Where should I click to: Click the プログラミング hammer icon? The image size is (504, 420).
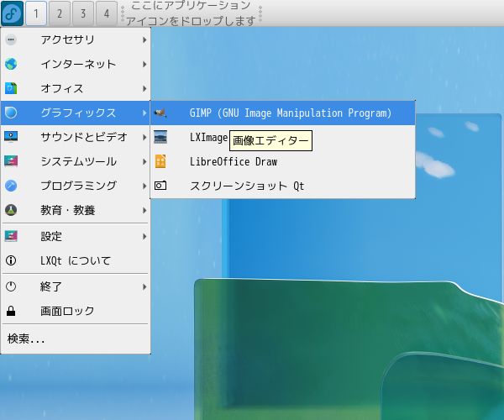coord(11,186)
